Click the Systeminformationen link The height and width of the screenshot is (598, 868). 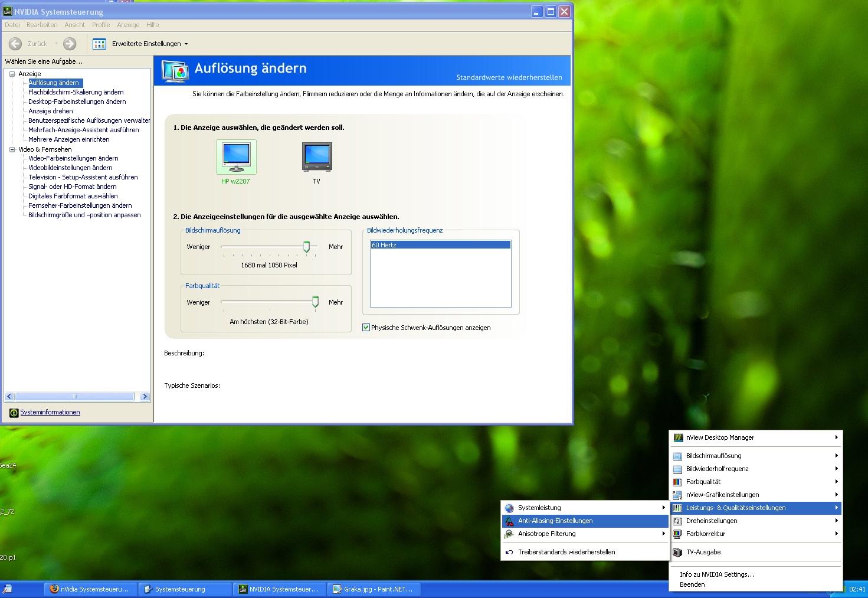[x=50, y=412]
